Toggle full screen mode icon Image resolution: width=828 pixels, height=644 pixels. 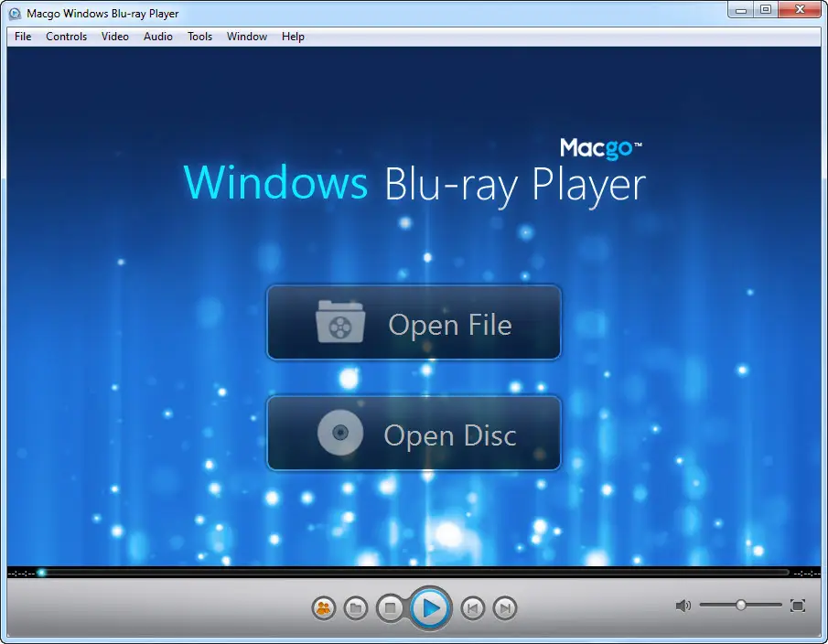(x=798, y=606)
